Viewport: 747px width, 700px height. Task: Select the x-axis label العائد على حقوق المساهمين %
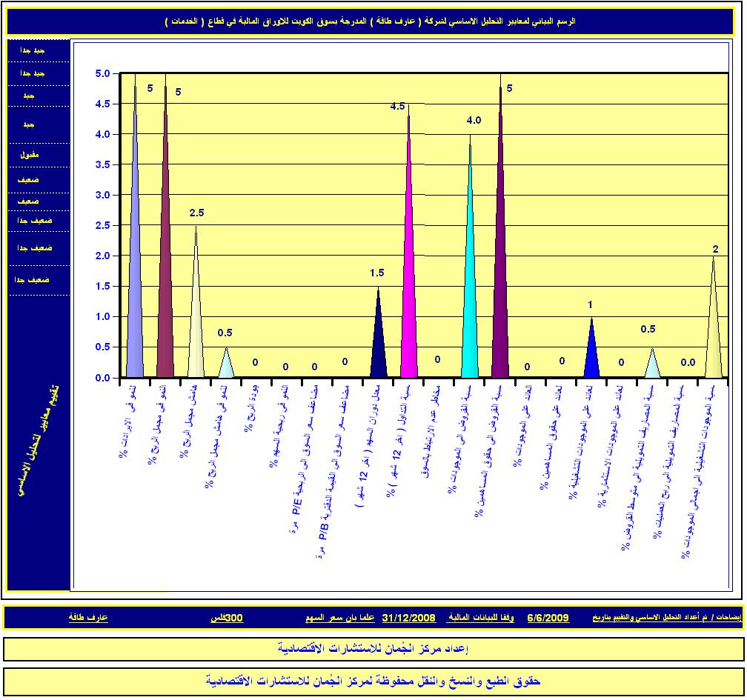[x=551, y=437]
